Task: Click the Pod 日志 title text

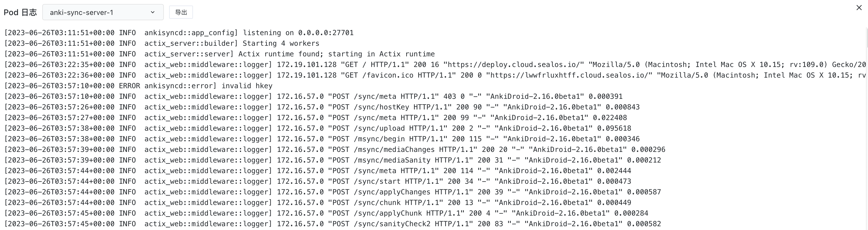Action: point(20,12)
